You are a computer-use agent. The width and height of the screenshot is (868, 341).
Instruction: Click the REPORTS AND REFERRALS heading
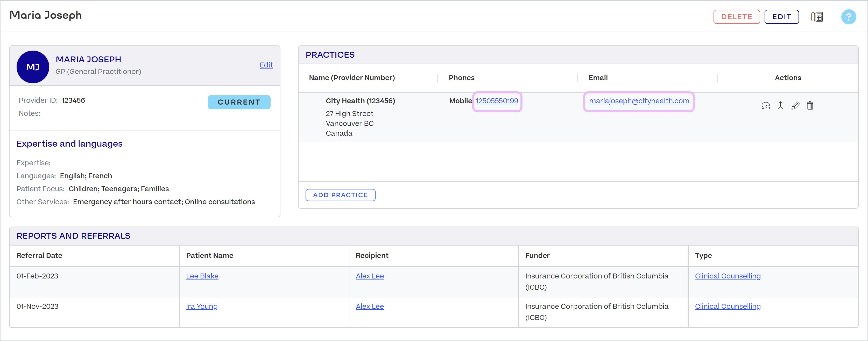73,236
